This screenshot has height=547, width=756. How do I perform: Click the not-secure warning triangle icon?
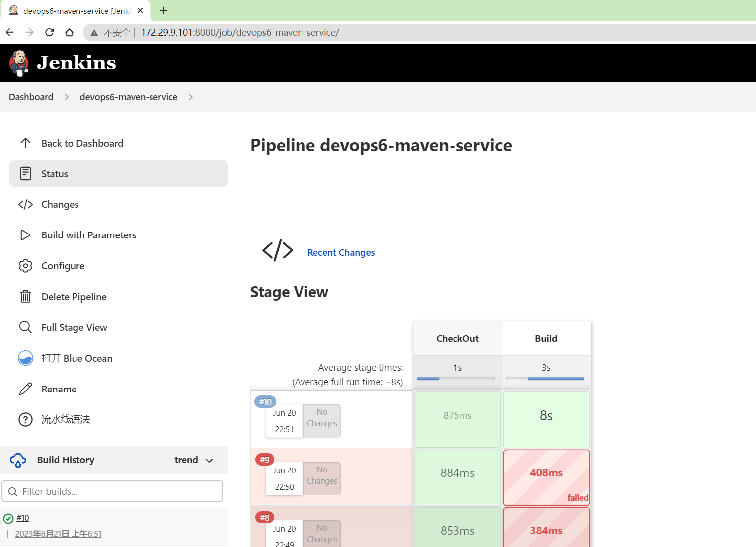click(94, 33)
